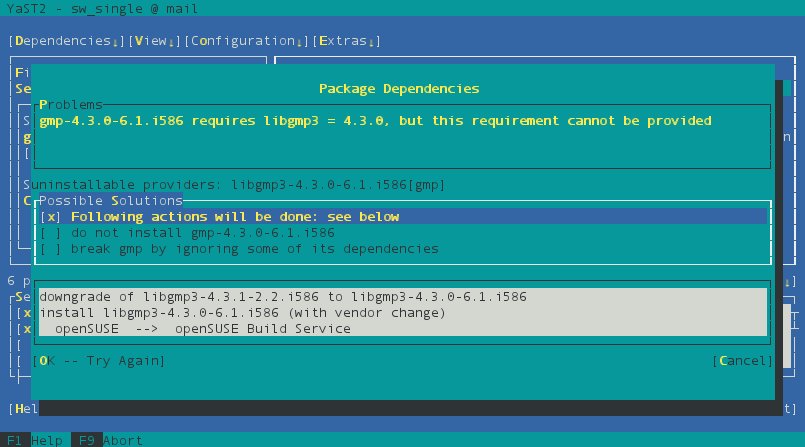Click the Cancel button in dialog
The image size is (805, 447).
(x=742, y=360)
